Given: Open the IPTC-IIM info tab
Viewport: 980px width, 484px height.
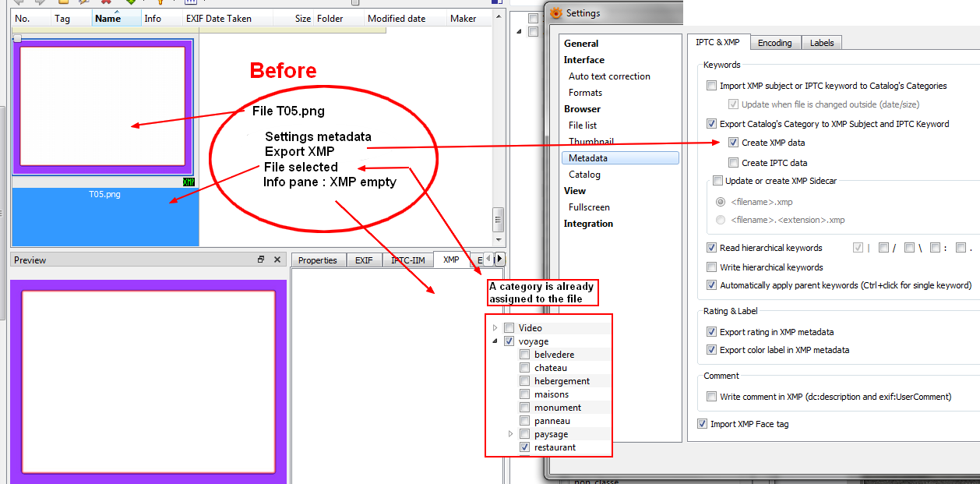Looking at the screenshot, I should pos(408,260).
